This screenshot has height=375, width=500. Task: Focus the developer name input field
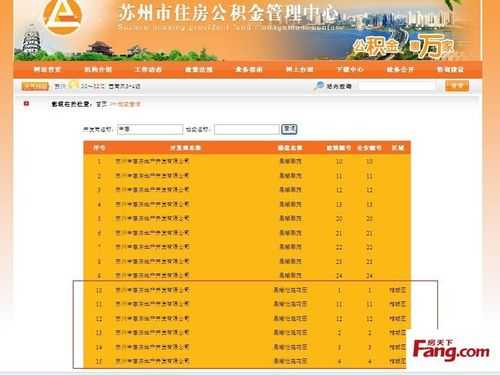click(150, 129)
